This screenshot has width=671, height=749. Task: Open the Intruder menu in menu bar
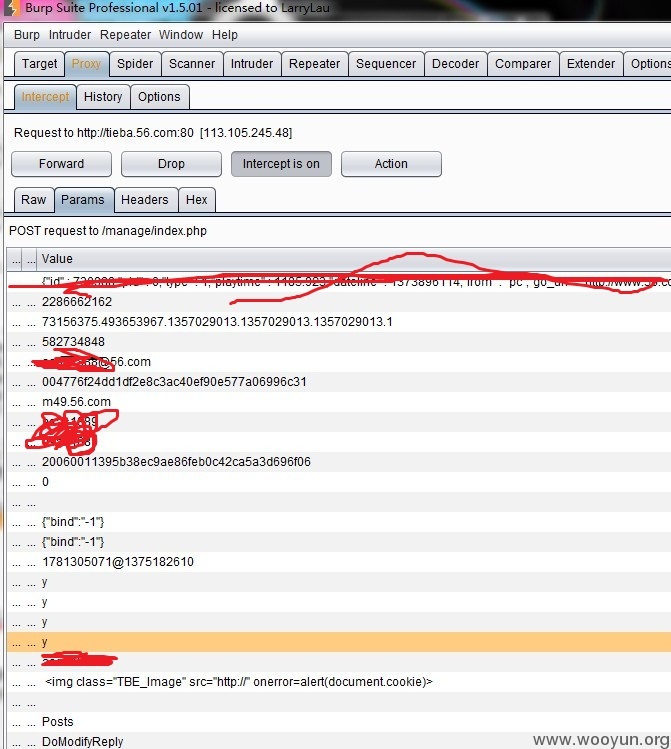(x=70, y=35)
